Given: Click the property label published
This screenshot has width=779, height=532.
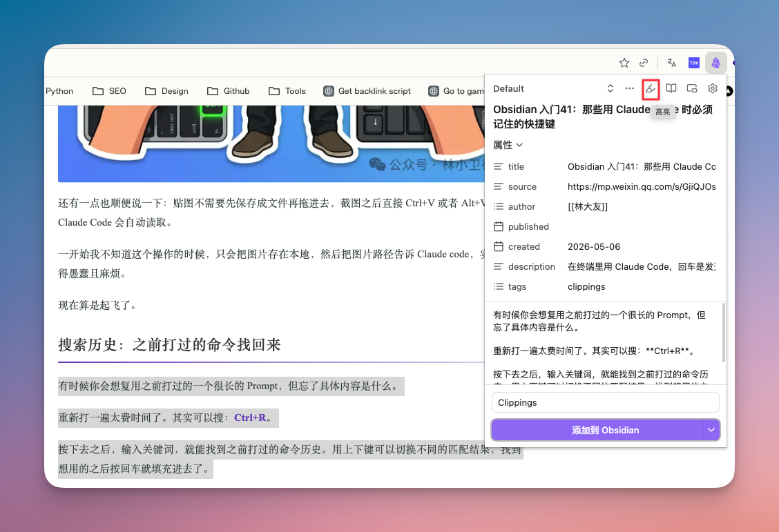Looking at the screenshot, I should pyautogui.click(x=528, y=226).
